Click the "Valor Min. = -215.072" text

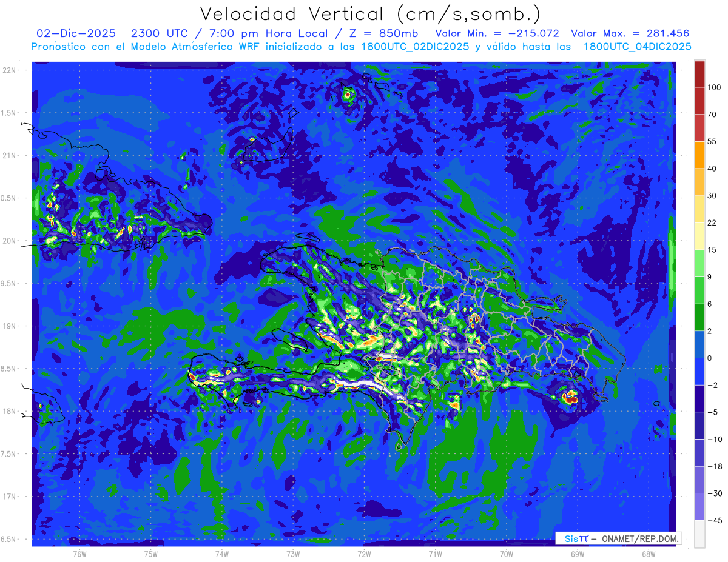click(497, 33)
